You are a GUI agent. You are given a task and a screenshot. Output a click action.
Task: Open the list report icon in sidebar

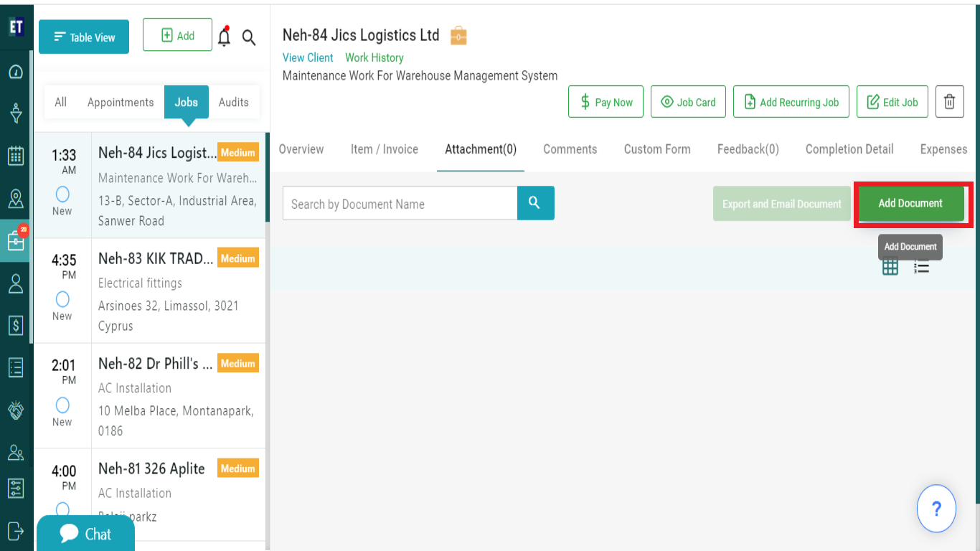tap(16, 368)
